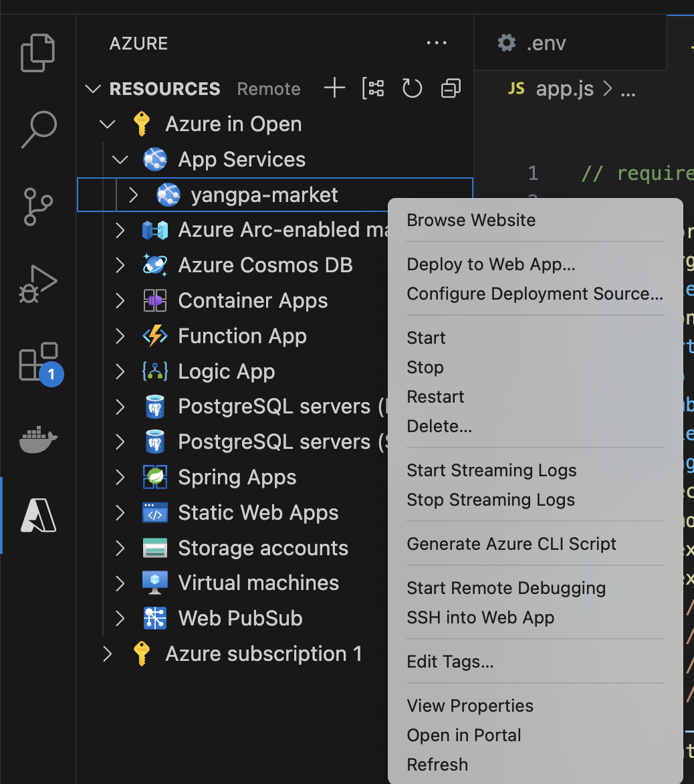
Task: Refresh the Azure resources list
Action: click(413, 88)
